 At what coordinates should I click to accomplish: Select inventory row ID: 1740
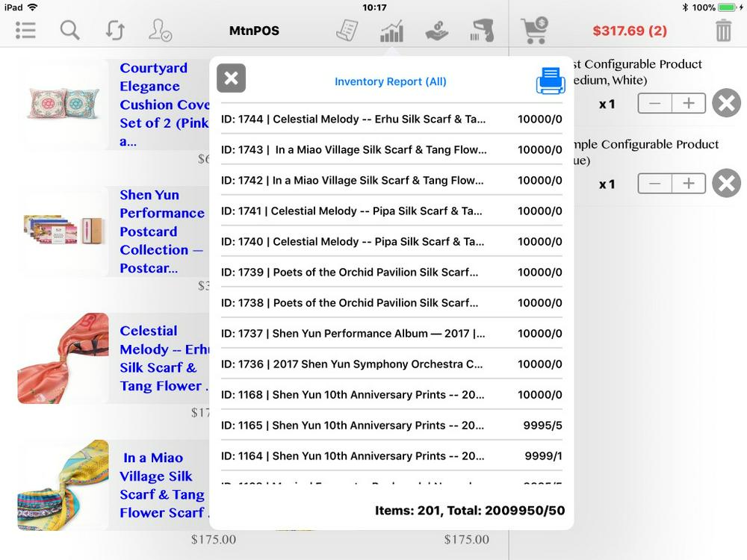(391, 241)
